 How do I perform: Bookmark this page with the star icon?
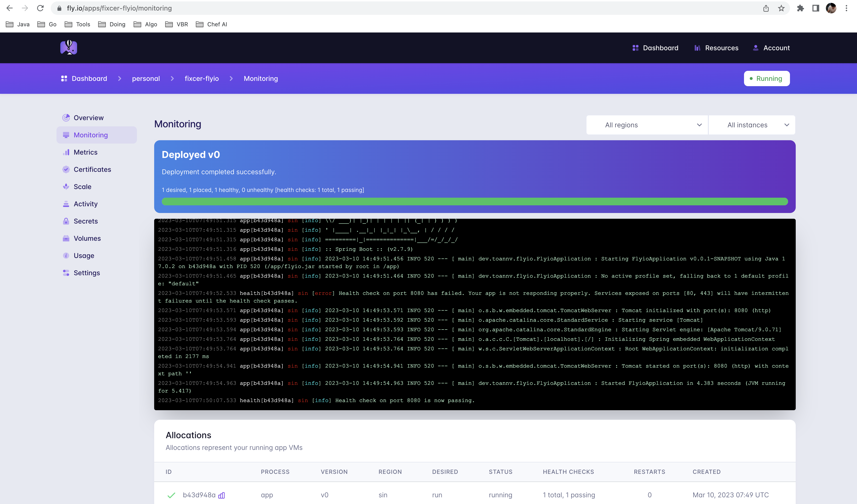click(x=781, y=8)
